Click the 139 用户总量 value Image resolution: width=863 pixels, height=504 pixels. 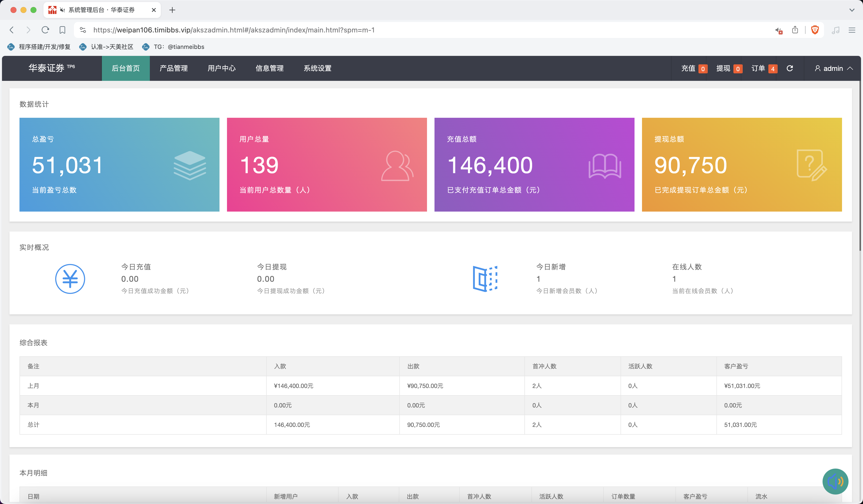click(x=259, y=165)
